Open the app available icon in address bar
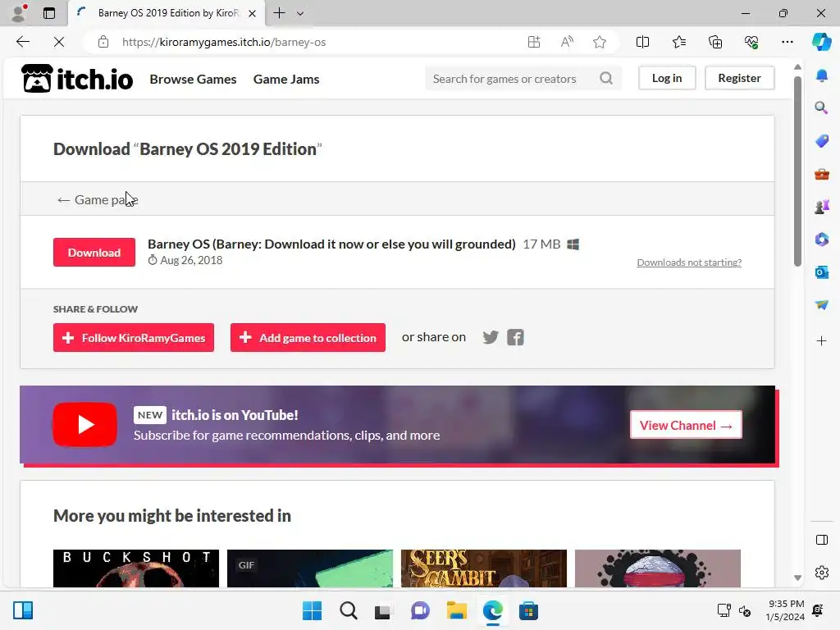 point(533,42)
